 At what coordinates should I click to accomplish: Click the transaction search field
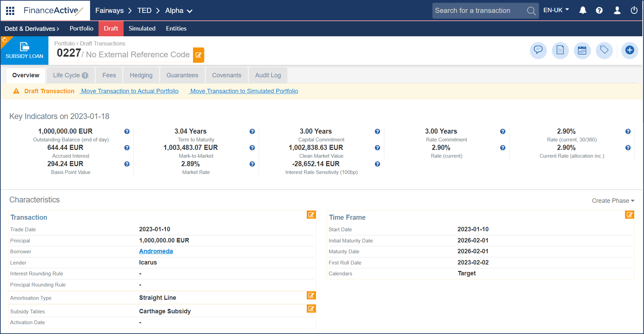click(x=479, y=11)
